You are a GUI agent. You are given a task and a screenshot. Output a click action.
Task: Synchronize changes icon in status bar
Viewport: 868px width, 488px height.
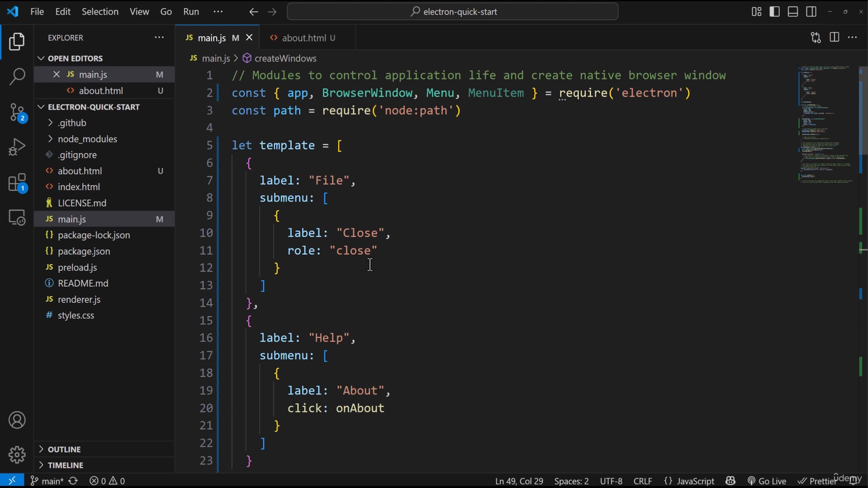point(73,481)
